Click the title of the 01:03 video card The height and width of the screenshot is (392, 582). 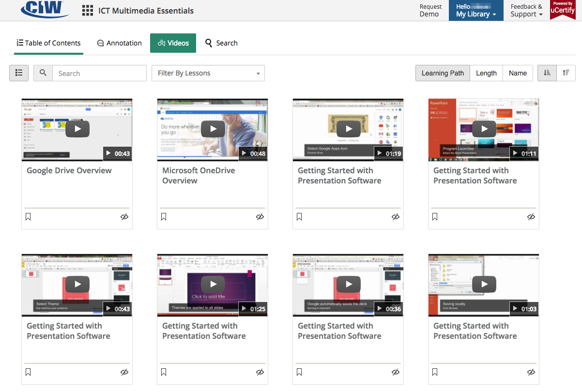[475, 331]
